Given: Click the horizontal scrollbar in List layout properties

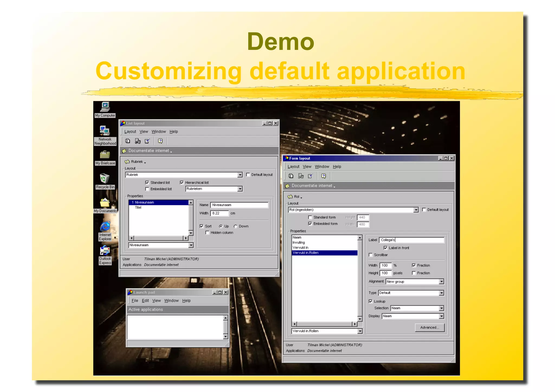Looking at the screenshot, I should coord(159,238).
